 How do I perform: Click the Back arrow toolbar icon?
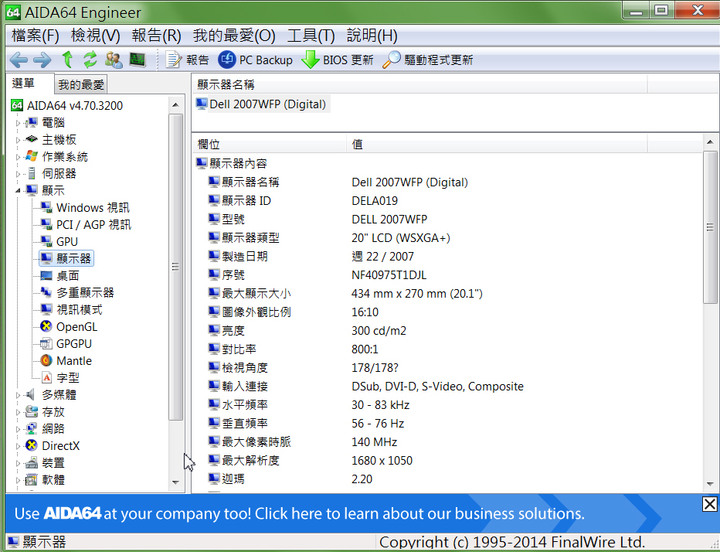[x=18, y=60]
